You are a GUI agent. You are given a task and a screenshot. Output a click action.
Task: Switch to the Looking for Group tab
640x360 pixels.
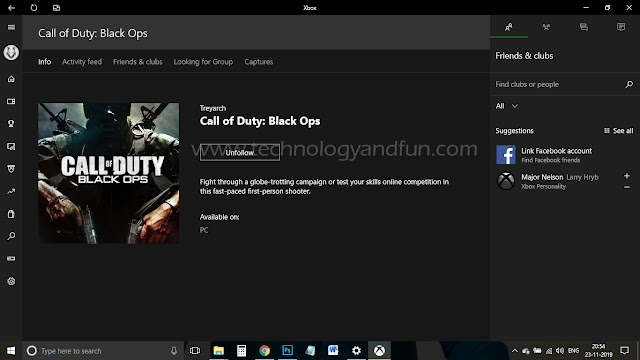click(203, 62)
